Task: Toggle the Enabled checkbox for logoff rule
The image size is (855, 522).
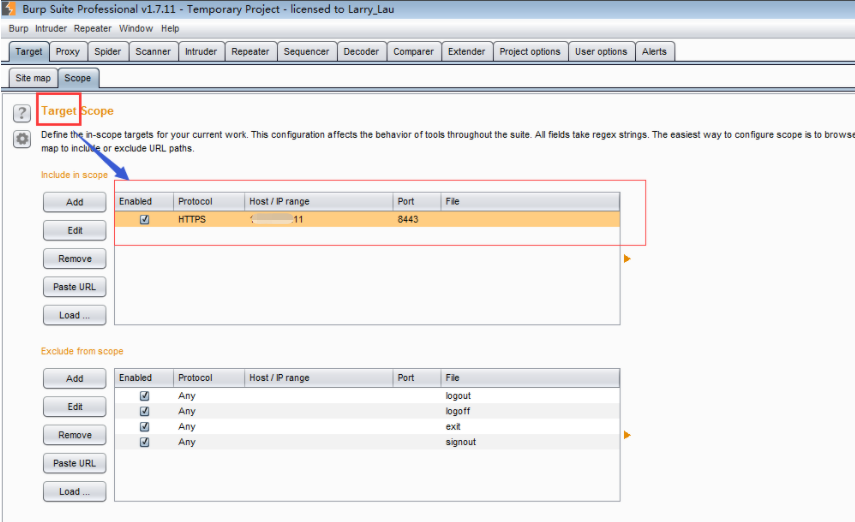Action: point(144,411)
